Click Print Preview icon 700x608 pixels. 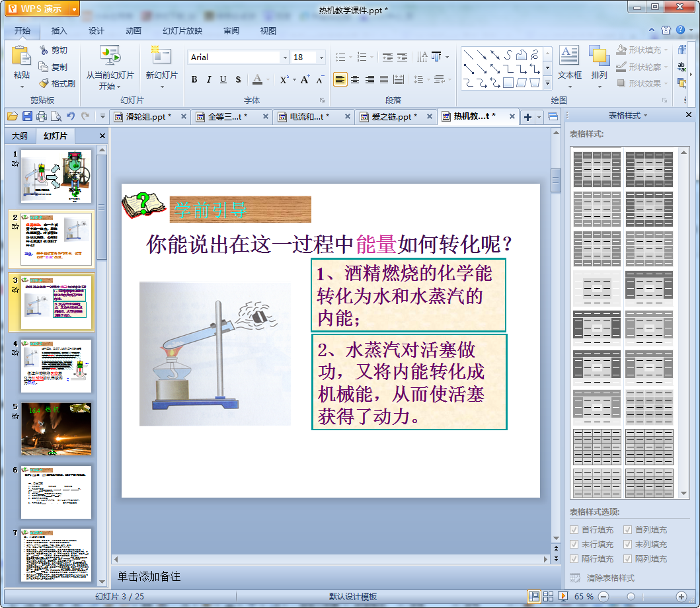click(56, 116)
